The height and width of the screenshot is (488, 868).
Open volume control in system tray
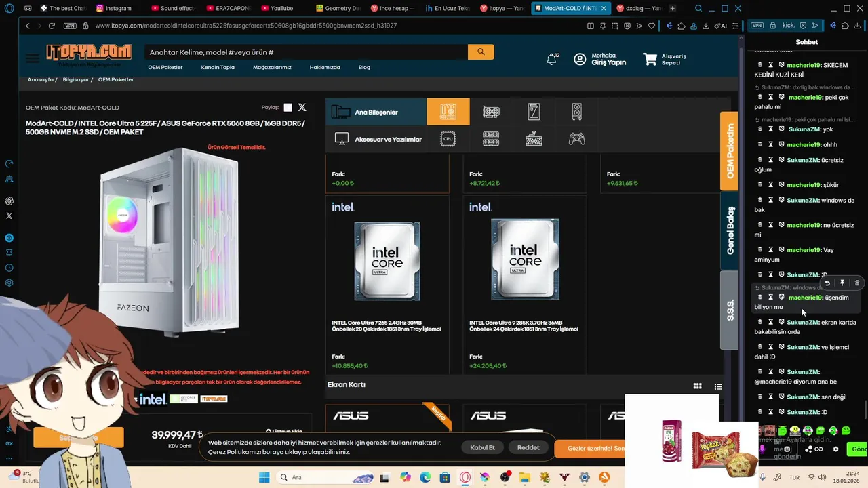pyautogui.click(x=823, y=477)
